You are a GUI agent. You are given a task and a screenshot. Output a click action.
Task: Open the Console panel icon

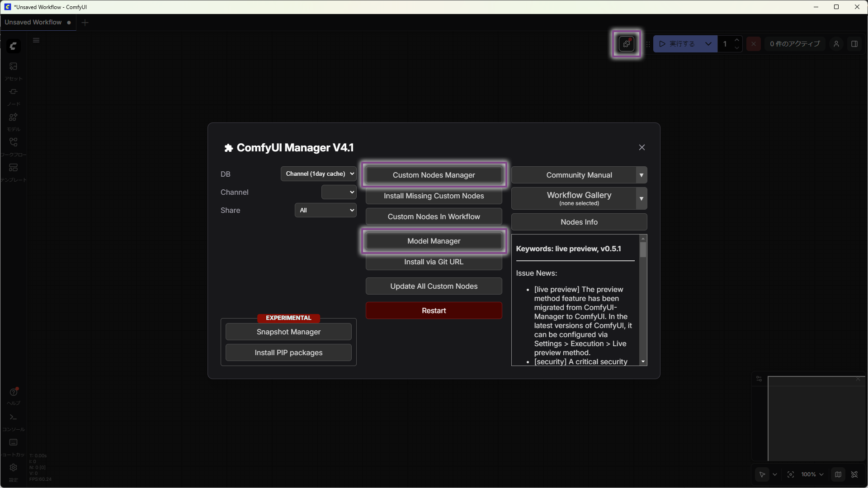coord(13,418)
